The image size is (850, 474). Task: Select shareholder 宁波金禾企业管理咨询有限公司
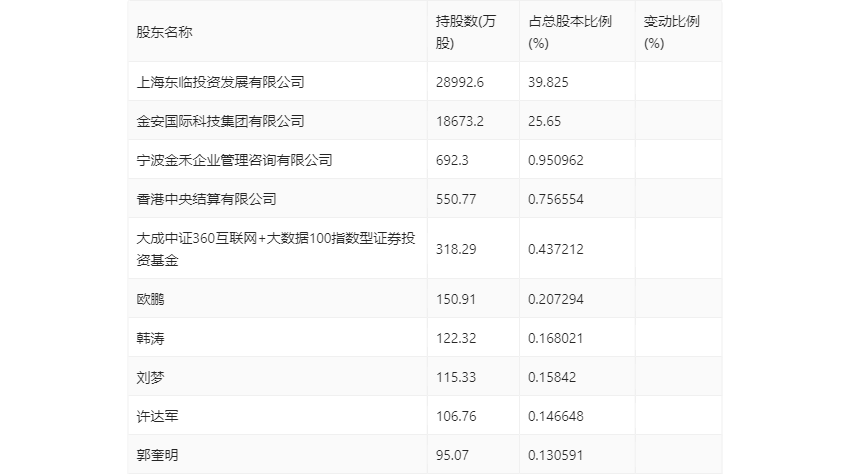234,160
